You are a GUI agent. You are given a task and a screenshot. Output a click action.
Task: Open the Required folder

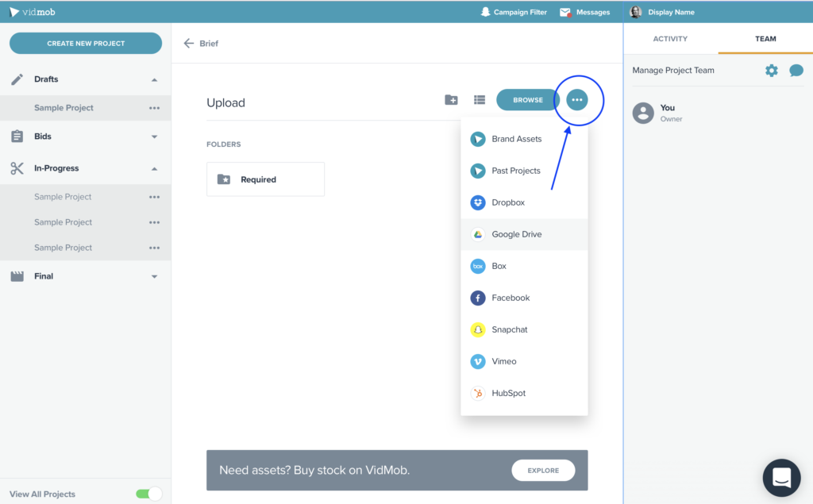pyautogui.click(x=265, y=179)
